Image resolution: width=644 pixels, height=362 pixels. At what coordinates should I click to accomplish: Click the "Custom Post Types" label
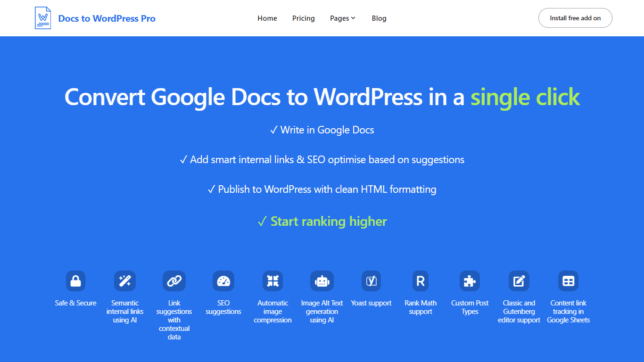click(470, 307)
